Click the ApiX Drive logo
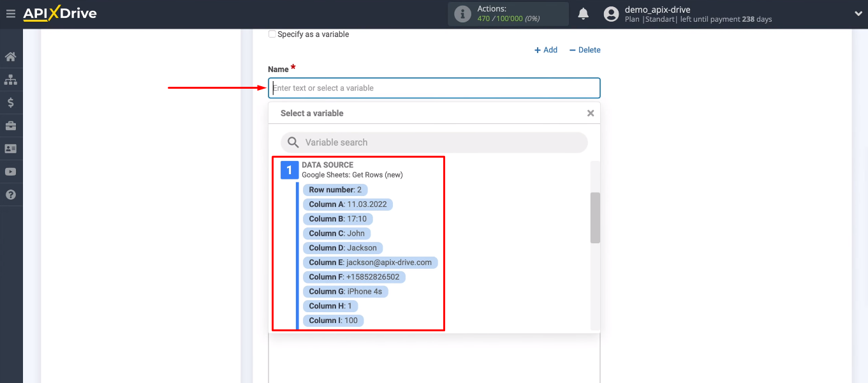This screenshot has width=868, height=383. 60,13
